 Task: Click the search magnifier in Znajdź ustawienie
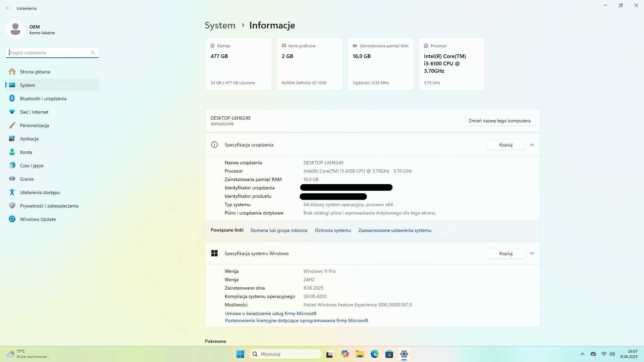tap(93, 53)
